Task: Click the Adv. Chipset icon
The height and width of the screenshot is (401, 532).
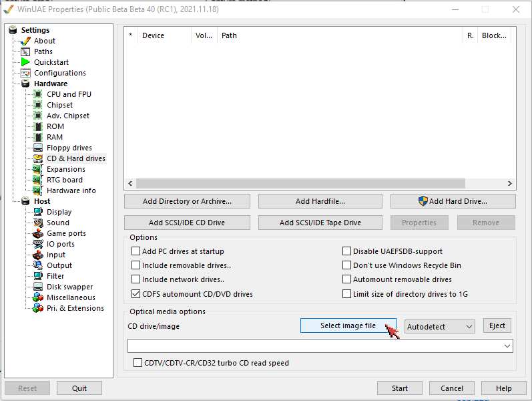Action: point(38,116)
